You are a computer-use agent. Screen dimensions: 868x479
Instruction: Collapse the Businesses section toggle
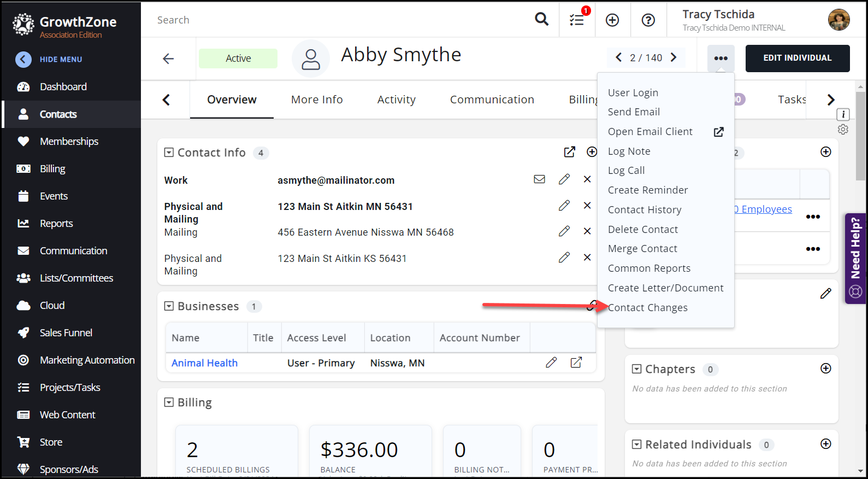pos(169,306)
